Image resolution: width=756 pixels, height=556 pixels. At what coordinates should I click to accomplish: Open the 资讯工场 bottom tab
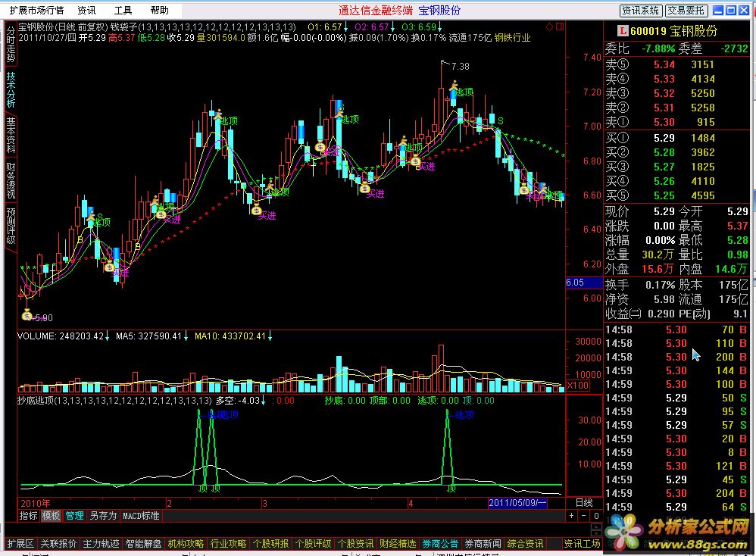(582, 543)
